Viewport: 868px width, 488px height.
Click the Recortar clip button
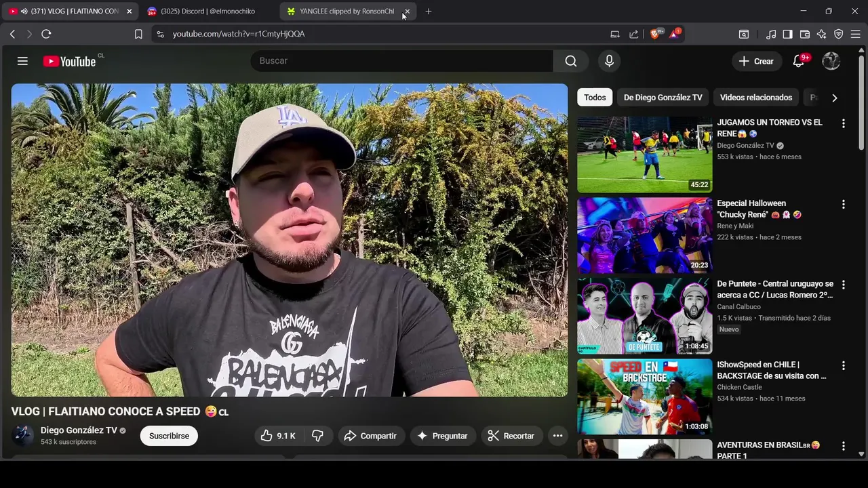(x=511, y=436)
